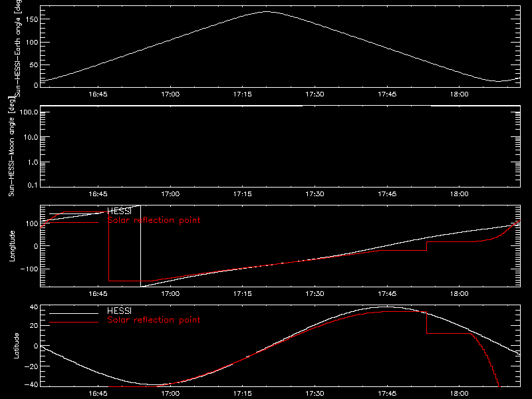Select HESSI legend entry in Longitude plot
532x399 pixels.
click(119, 211)
